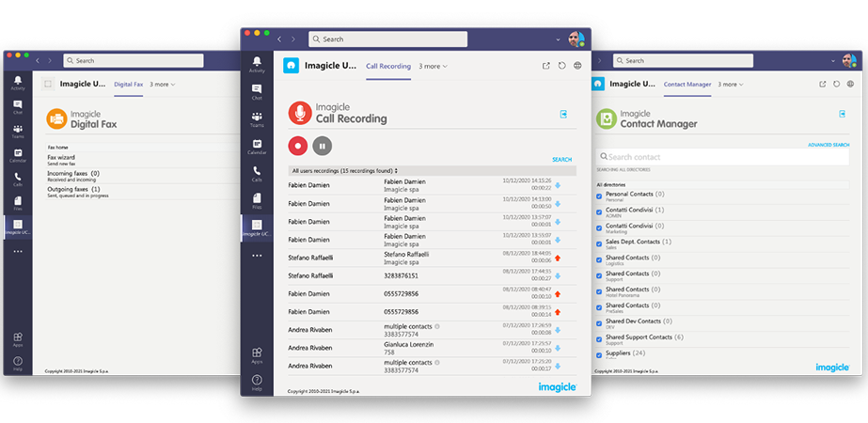Toggle the Sales Dept. Contacts checkbox
868x423 pixels.
tap(600, 243)
